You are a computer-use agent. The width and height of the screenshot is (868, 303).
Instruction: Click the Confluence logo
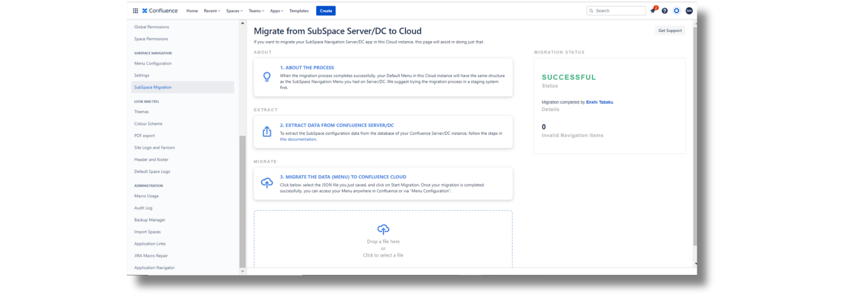point(160,11)
